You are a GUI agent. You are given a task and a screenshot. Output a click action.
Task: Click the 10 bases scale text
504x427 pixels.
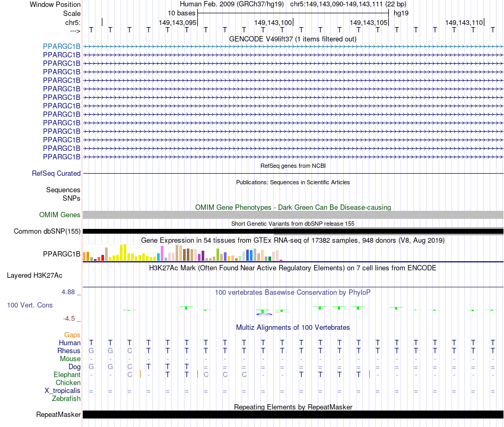(181, 13)
